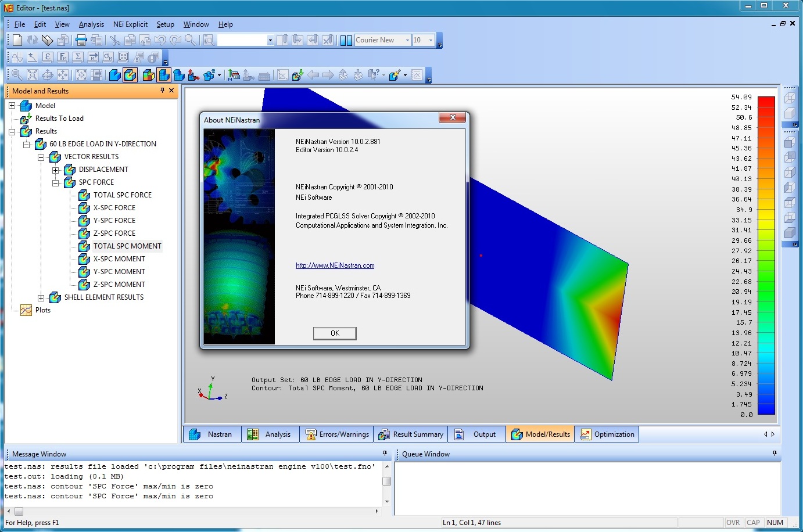
Task: Select wireframe cube view on right toolbar
Action: pyautogui.click(x=790, y=98)
